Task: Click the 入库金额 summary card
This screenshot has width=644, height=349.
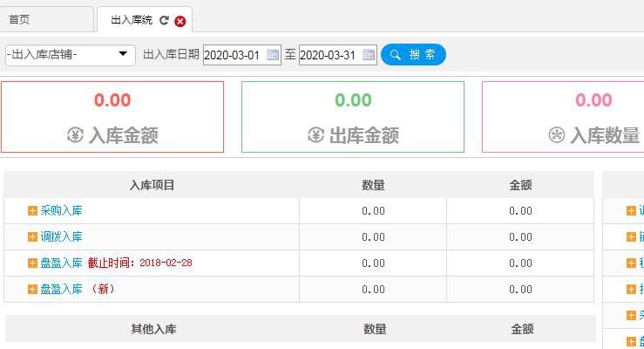Action: point(112,117)
